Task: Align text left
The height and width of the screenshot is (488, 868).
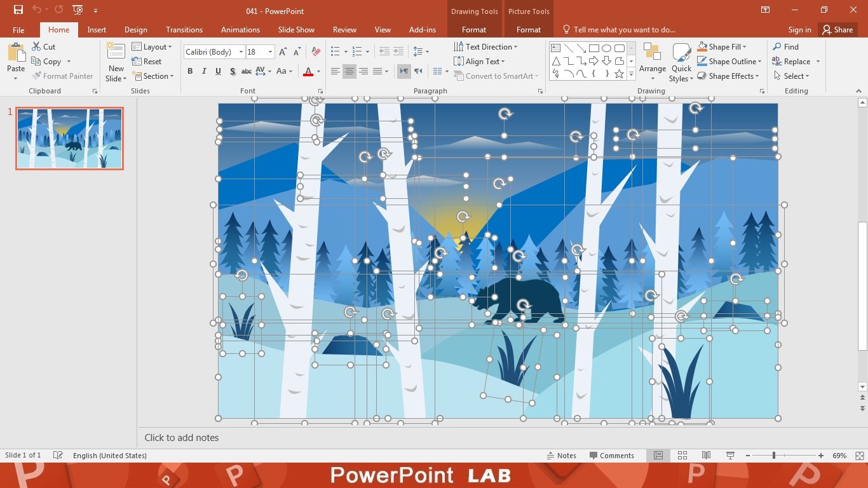Action: click(336, 71)
